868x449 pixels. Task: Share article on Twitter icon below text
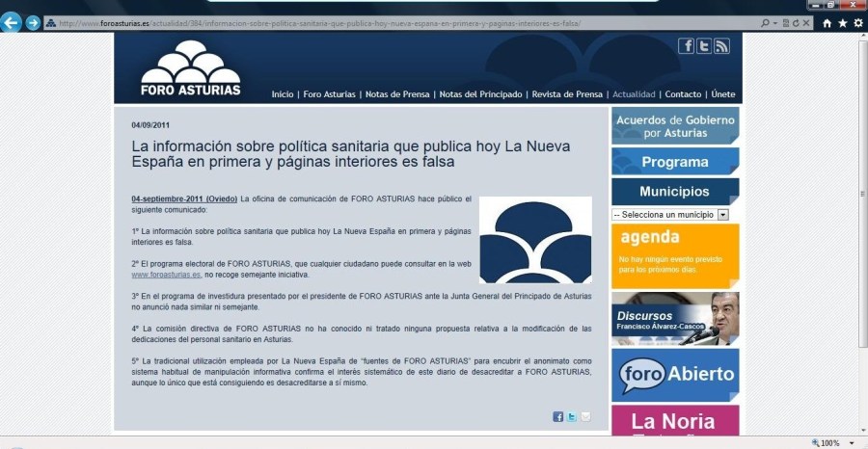[572, 417]
